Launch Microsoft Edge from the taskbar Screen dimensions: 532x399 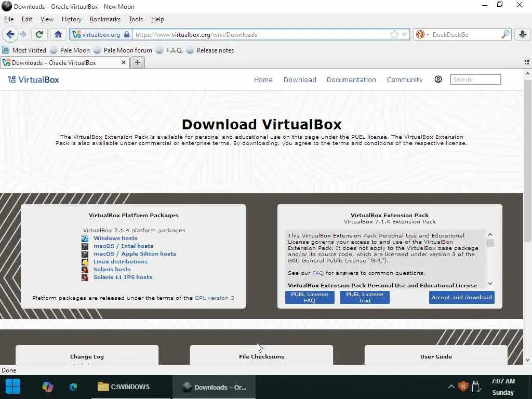pos(73,387)
